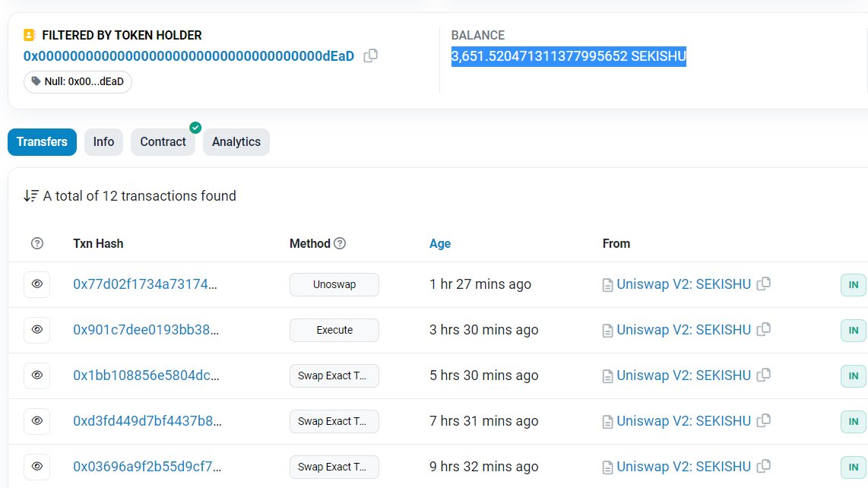Open Uniswap V2: SEKISHU link in 9 hrs row

(683, 467)
